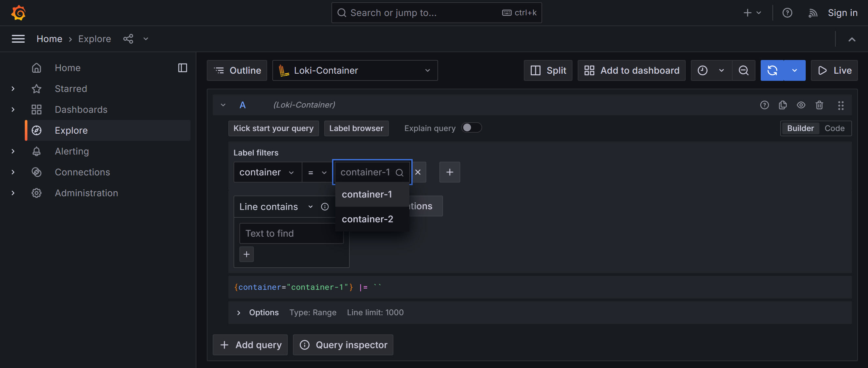Select container-2 from the value list

[x=367, y=219]
